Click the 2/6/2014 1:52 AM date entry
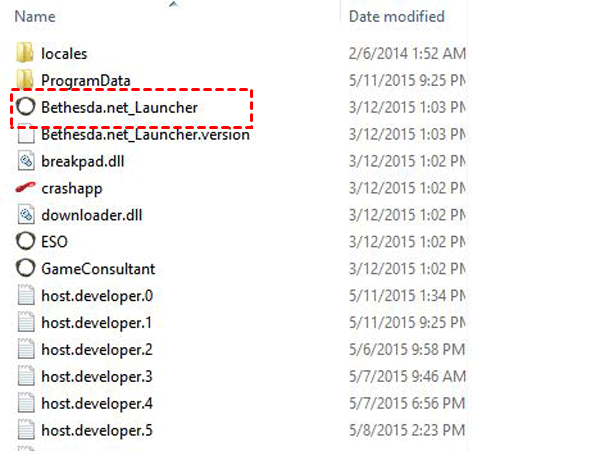 [x=407, y=54]
